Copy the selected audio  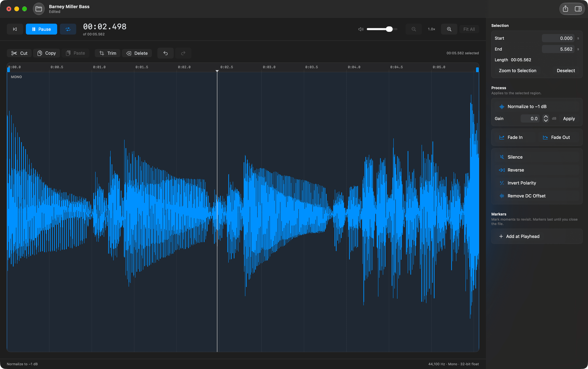pyautogui.click(x=46, y=53)
